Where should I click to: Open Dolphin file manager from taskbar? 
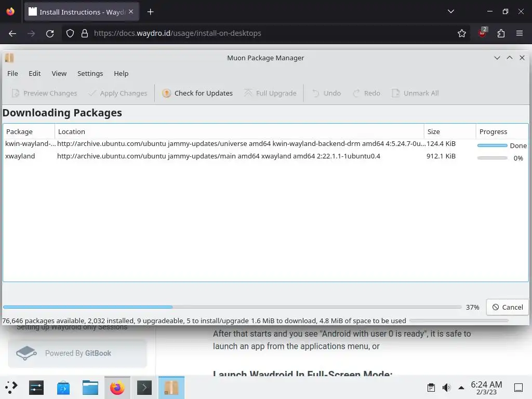click(90, 388)
